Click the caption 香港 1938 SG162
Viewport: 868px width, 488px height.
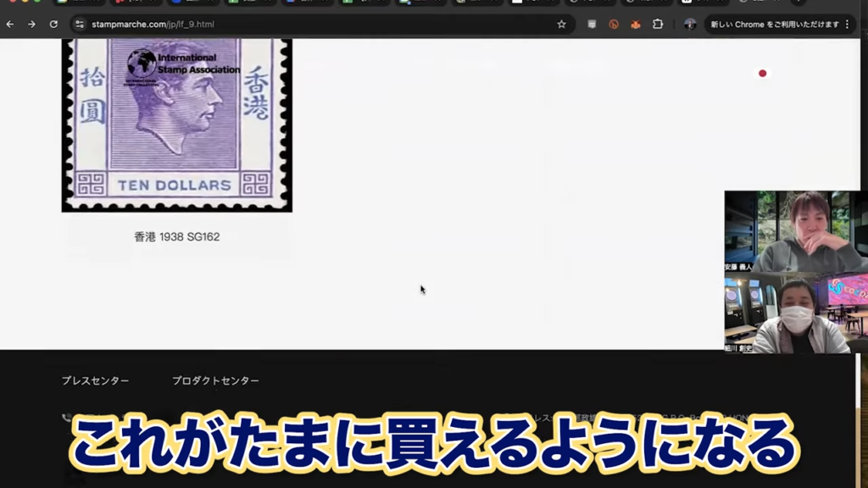(176, 237)
